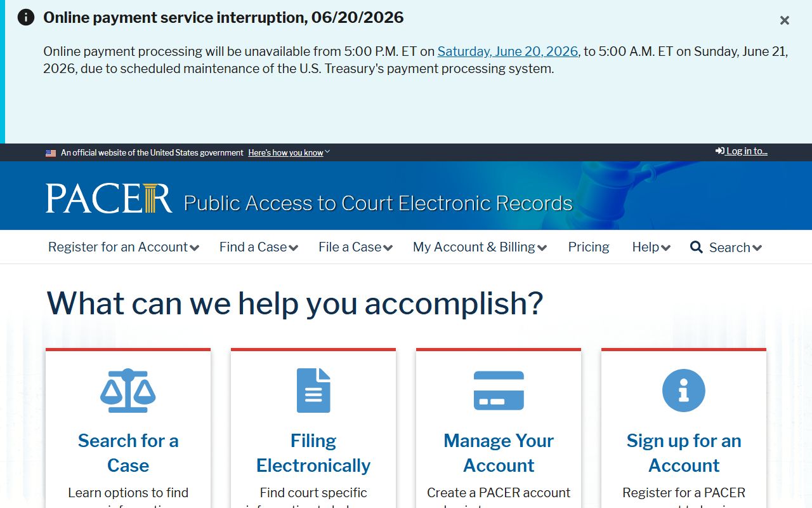
Task: Expand the Find a Case menu
Action: (x=259, y=247)
